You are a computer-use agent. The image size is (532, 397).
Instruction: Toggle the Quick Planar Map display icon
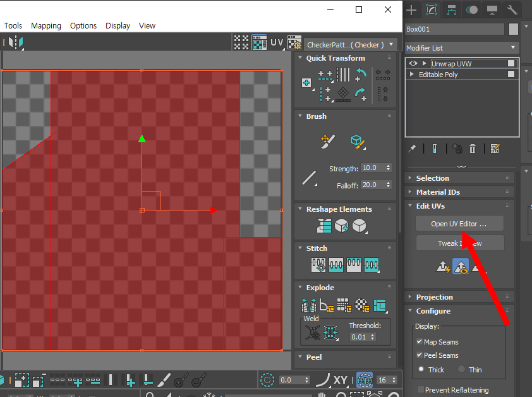[461, 267]
